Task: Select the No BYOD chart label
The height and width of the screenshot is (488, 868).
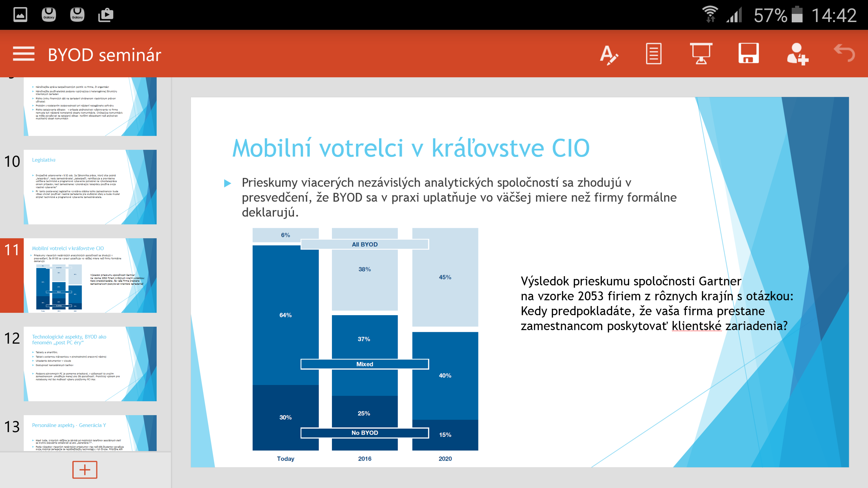Action: click(364, 433)
